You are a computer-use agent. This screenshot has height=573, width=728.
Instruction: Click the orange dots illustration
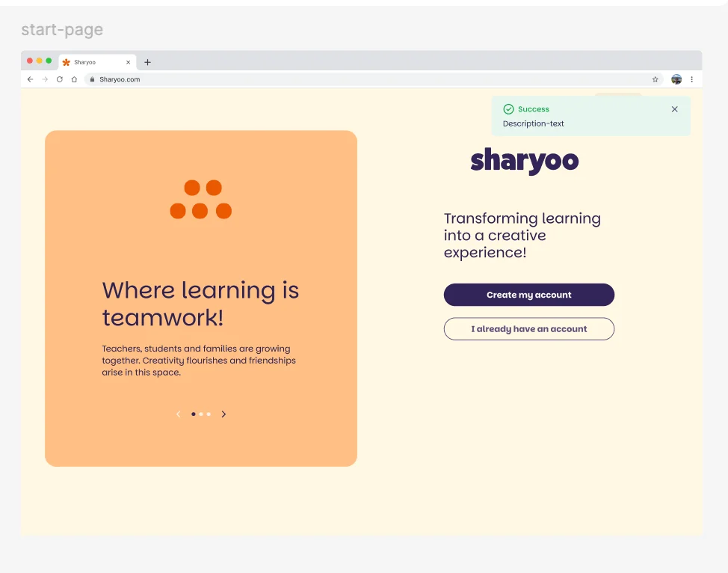[x=200, y=200]
